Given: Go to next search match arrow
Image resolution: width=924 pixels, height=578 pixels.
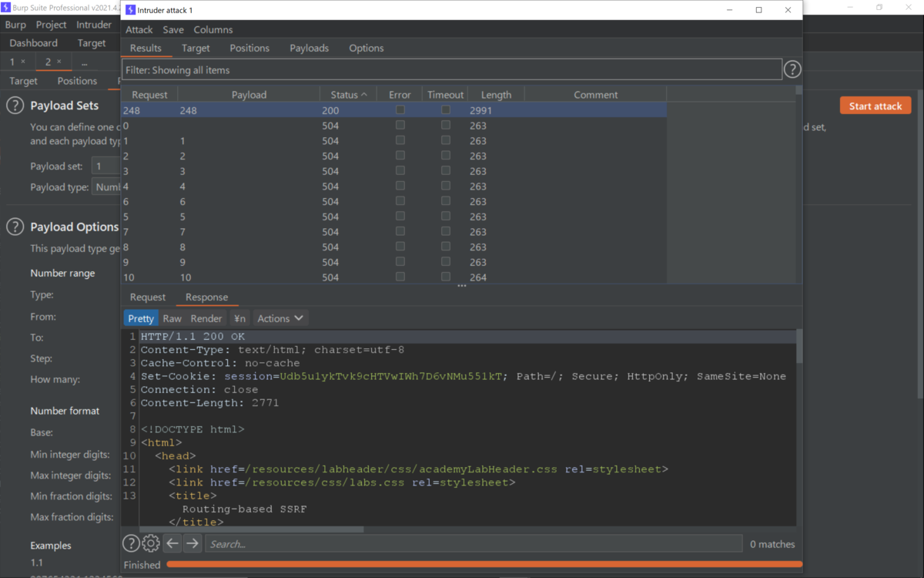Looking at the screenshot, I should [192, 543].
